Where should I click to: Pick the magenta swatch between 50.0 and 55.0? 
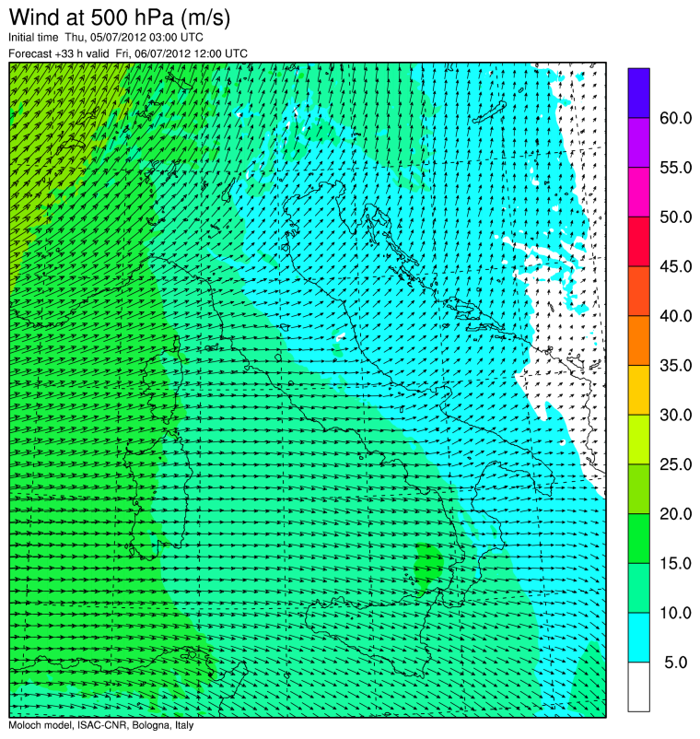[639, 192]
